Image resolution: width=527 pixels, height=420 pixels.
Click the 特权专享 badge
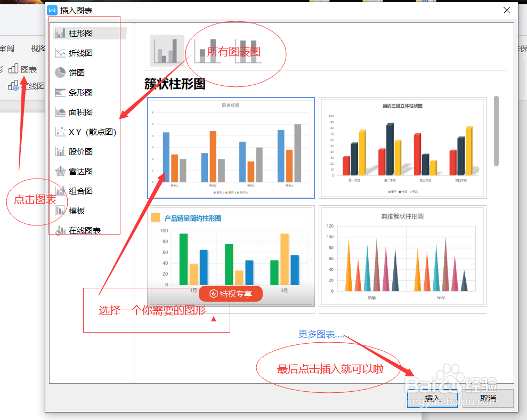click(231, 294)
